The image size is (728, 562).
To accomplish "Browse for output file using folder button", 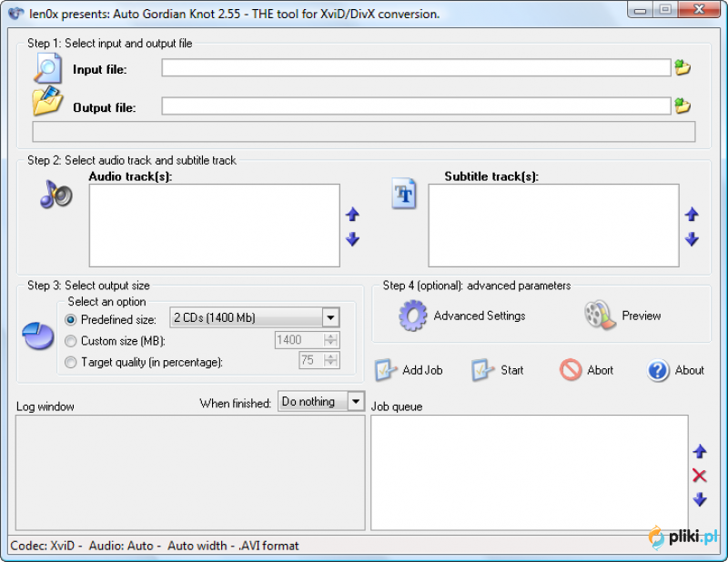I will click(x=682, y=106).
